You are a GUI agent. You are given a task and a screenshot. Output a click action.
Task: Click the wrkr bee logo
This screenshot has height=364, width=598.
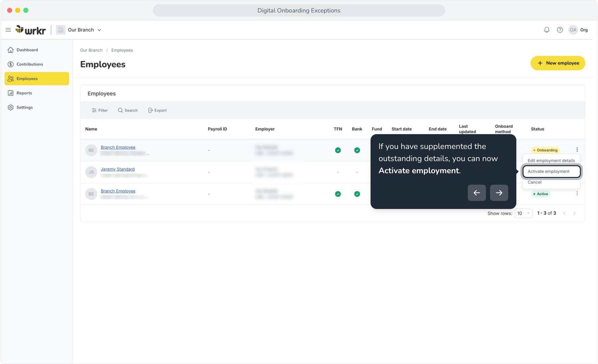pos(31,30)
